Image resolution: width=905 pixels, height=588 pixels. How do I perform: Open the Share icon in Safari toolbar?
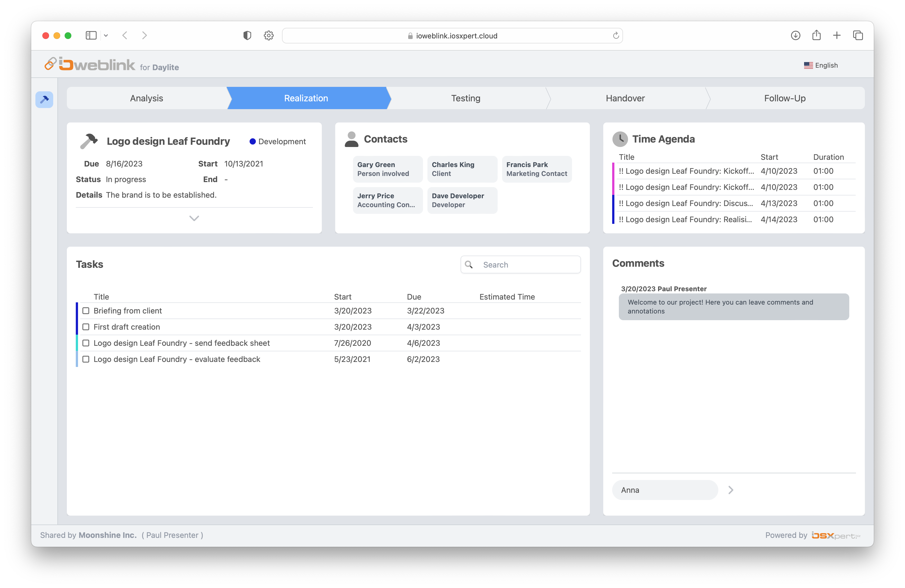(x=816, y=35)
